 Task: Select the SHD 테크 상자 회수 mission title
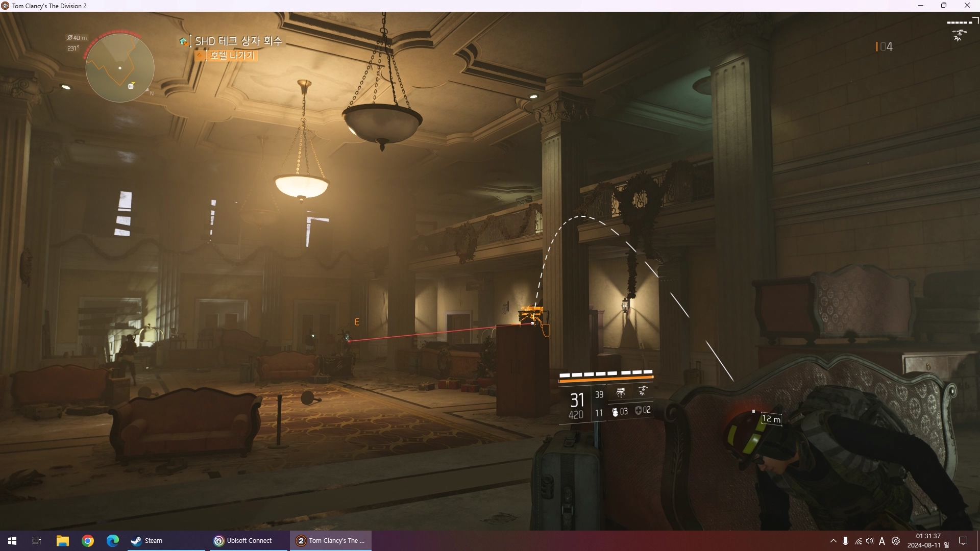[238, 41]
